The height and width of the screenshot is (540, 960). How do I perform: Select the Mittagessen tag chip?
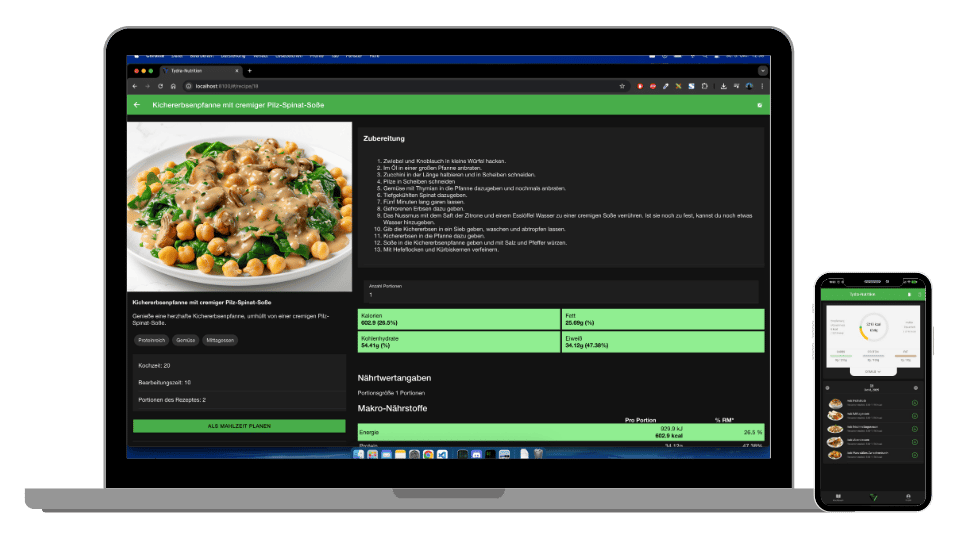(x=220, y=340)
